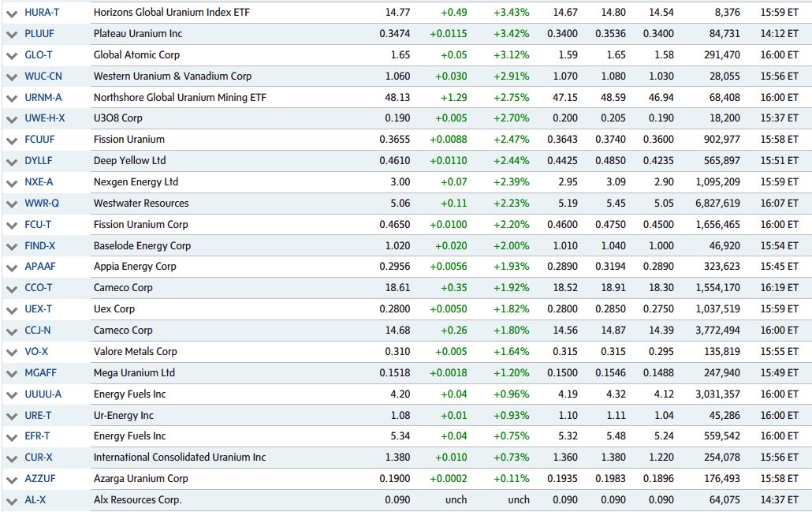Viewport: 812px width, 512px height.
Task: Open the GLO-T ticker link
Action: 39,55
